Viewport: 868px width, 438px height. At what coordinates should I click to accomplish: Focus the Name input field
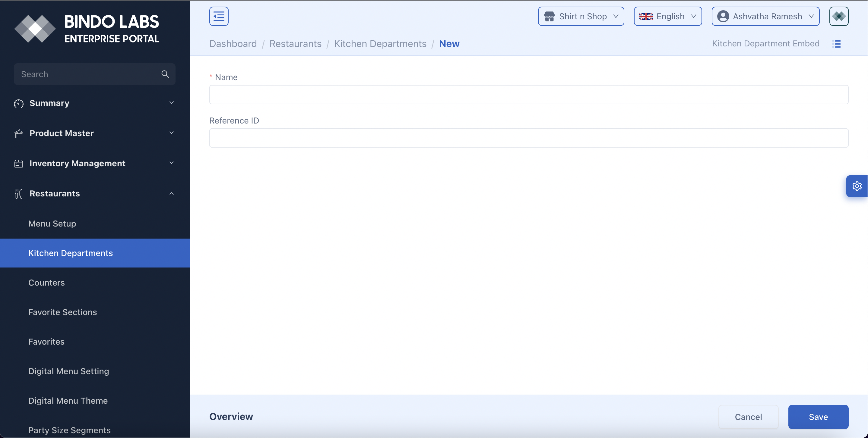point(528,95)
